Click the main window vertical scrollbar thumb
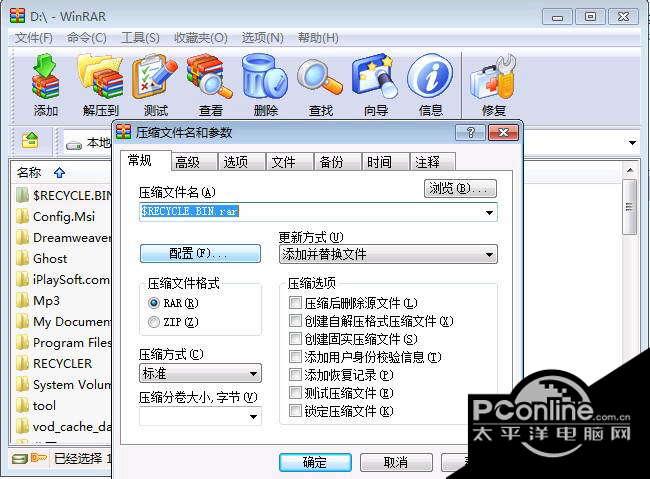 click(x=629, y=207)
